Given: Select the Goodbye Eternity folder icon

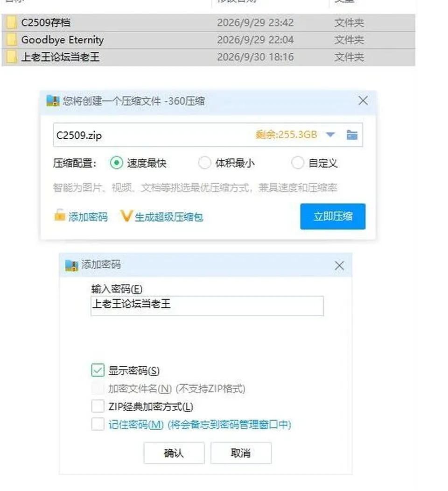Looking at the screenshot, I should click(x=11, y=40).
